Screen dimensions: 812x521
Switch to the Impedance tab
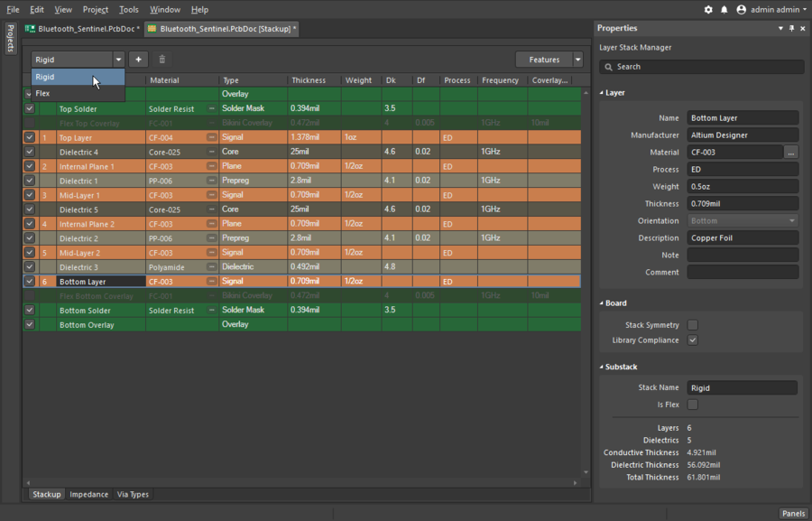click(89, 495)
